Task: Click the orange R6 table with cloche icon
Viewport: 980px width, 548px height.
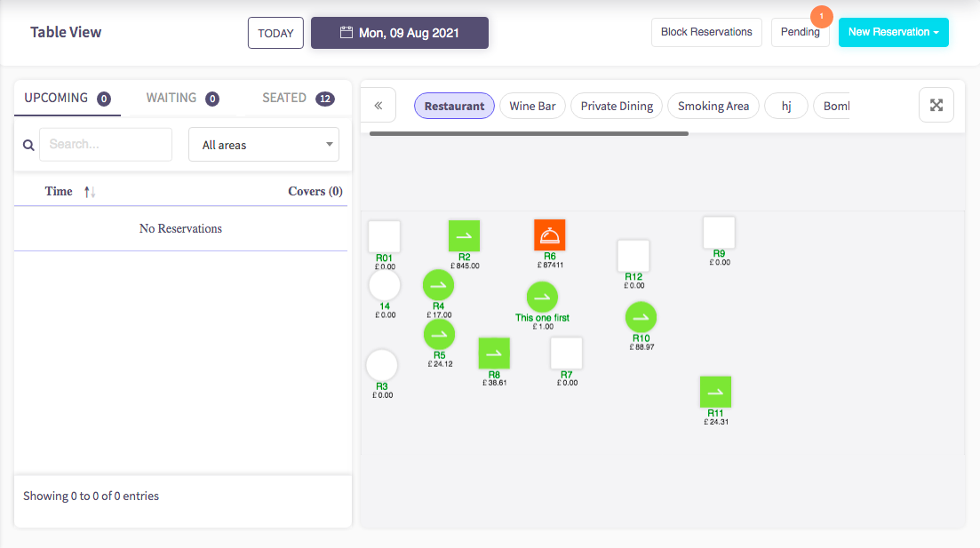Action: [549, 235]
